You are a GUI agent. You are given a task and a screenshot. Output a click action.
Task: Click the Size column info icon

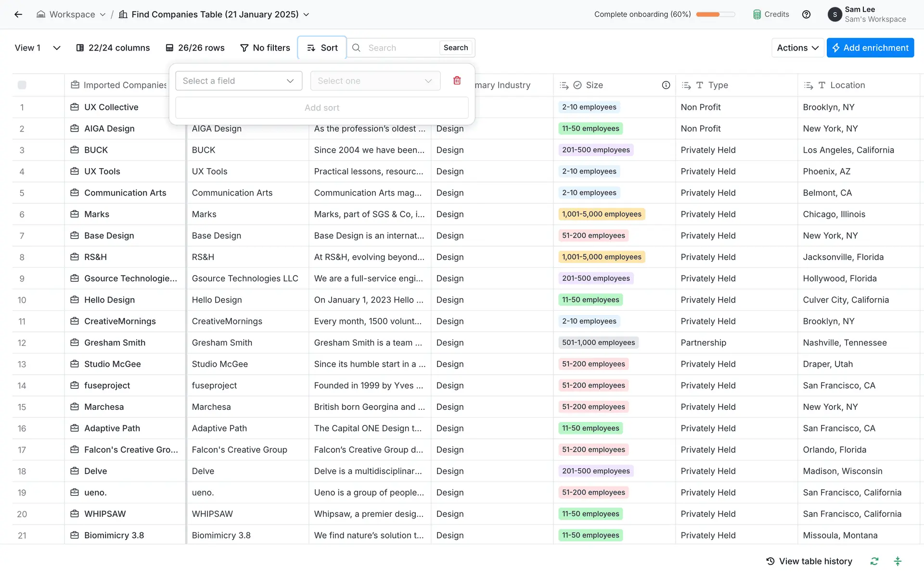pos(666,85)
